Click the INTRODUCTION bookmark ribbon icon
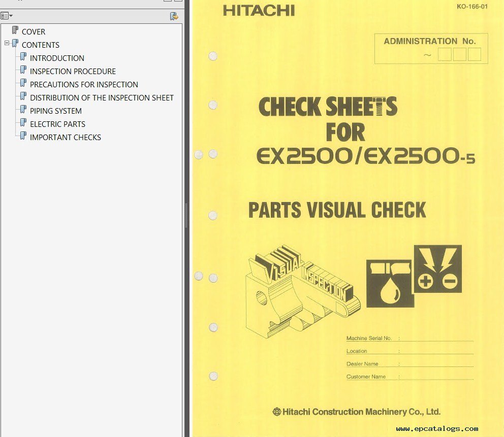 click(x=23, y=56)
